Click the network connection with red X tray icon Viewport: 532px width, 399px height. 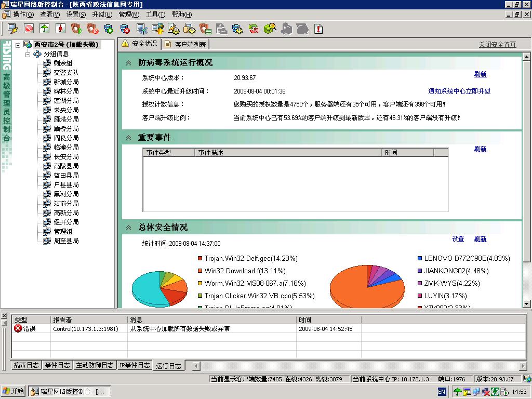tap(486, 392)
